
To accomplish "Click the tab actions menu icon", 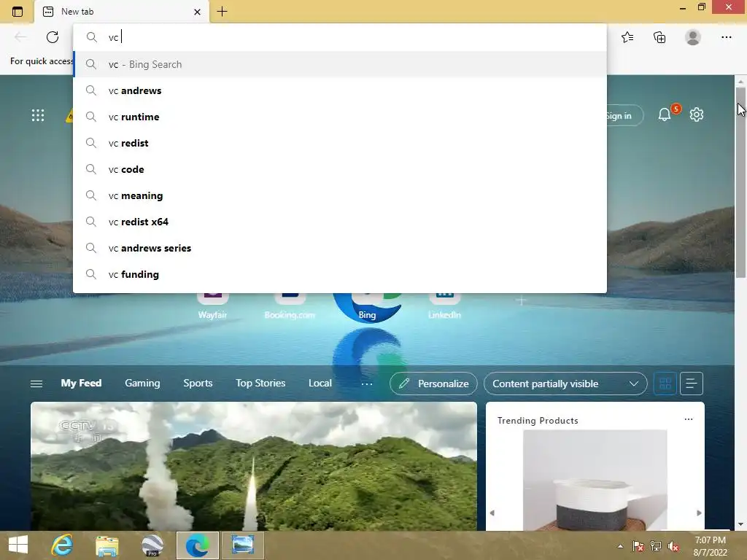I will pyautogui.click(x=18, y=12).
